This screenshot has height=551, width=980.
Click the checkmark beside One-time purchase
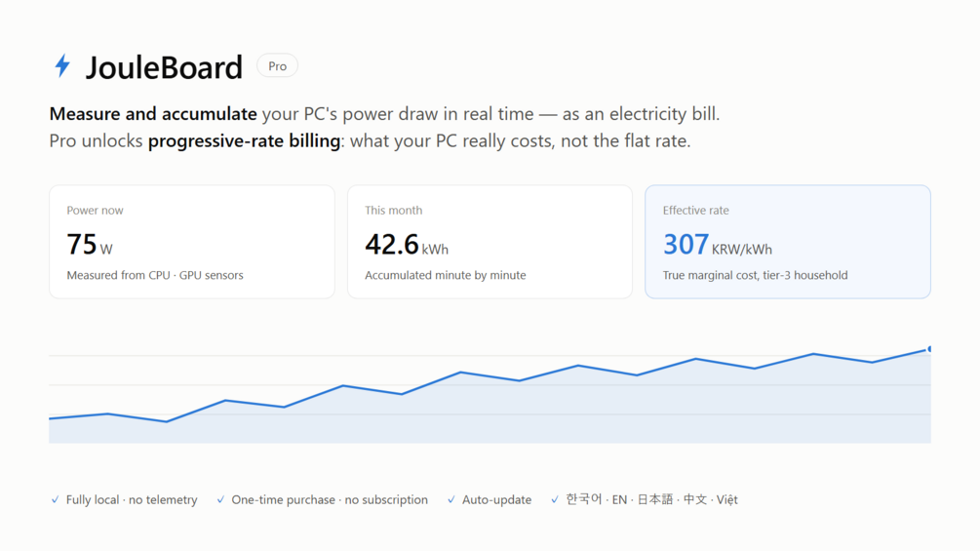(x=220, y=499)
